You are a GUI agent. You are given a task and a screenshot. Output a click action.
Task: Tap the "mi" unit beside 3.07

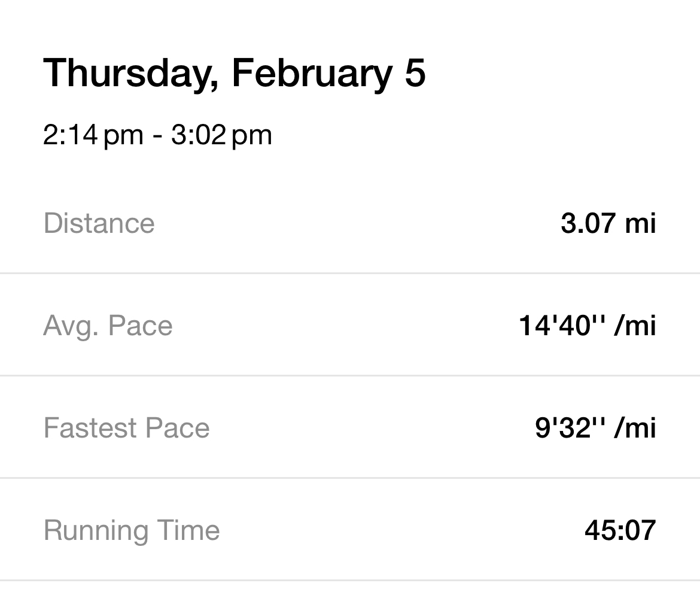(640, 223)
